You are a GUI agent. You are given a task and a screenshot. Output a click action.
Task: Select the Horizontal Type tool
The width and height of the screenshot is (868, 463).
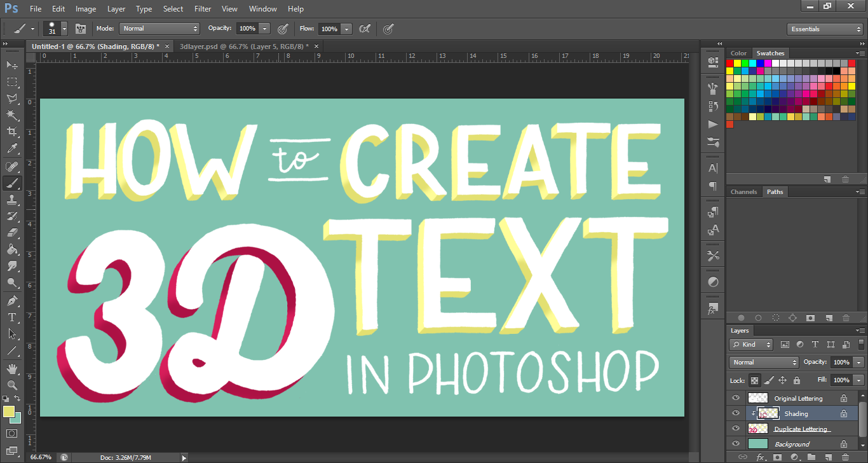click(11, 317)
